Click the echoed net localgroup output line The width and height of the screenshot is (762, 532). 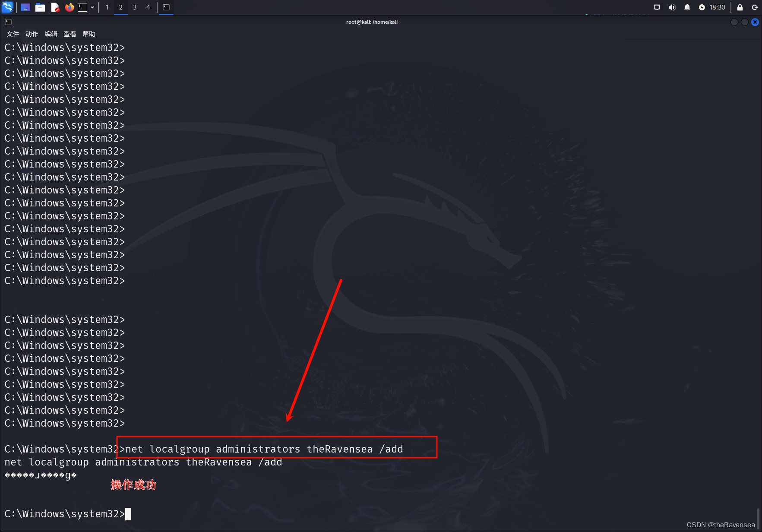tap(143, 462)
